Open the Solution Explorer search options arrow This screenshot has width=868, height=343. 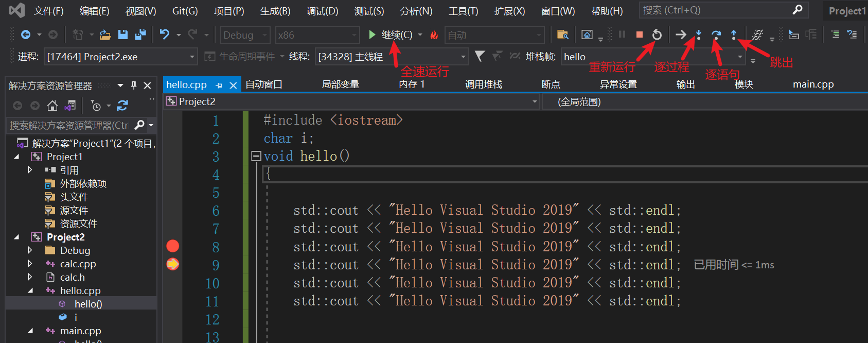(151, 125)
